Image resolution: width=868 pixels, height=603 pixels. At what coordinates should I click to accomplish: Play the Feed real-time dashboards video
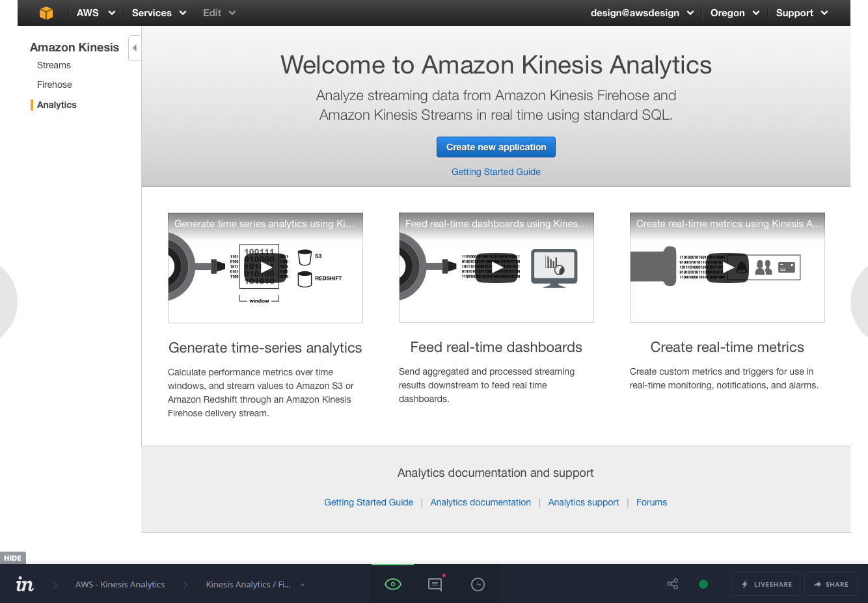(x=496, y=267)
